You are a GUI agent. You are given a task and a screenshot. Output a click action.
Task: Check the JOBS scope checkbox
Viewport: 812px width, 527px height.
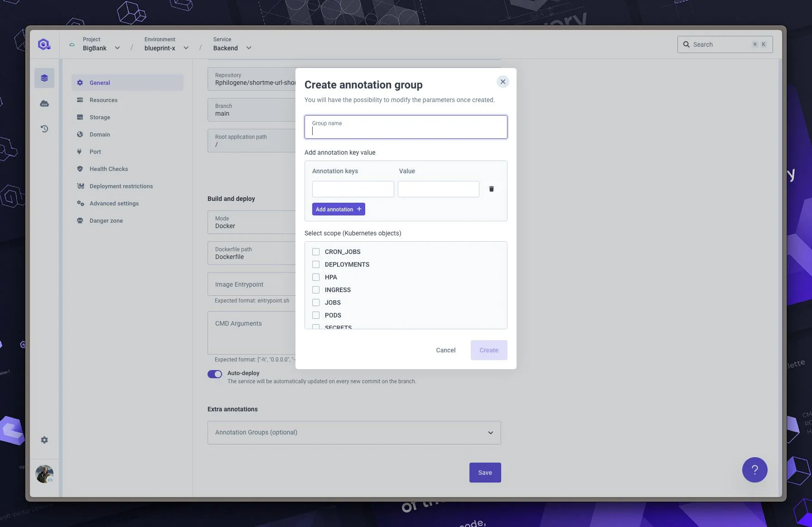(316, 303)
